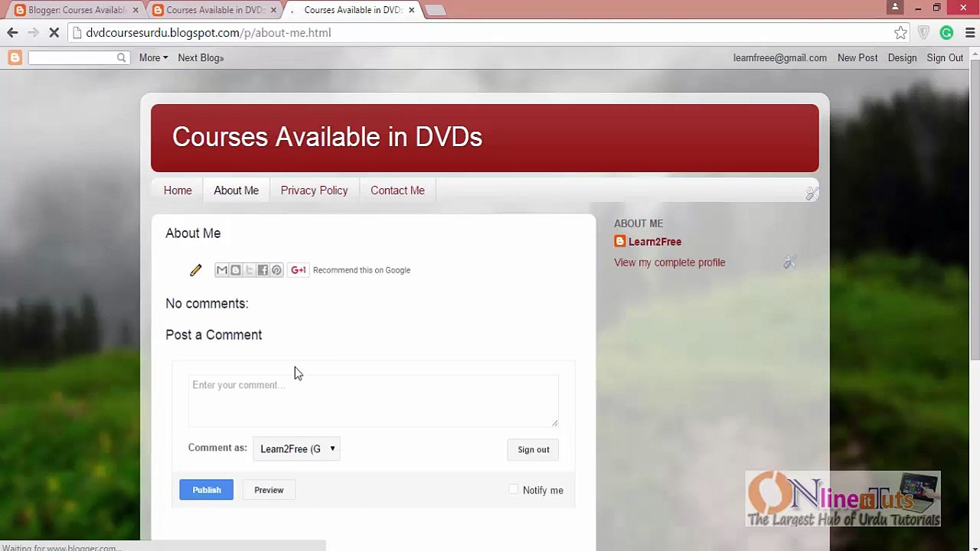Screen dimensions: 980x551
Task: Share the page to Pinterest
Action: tap(277, 270)
